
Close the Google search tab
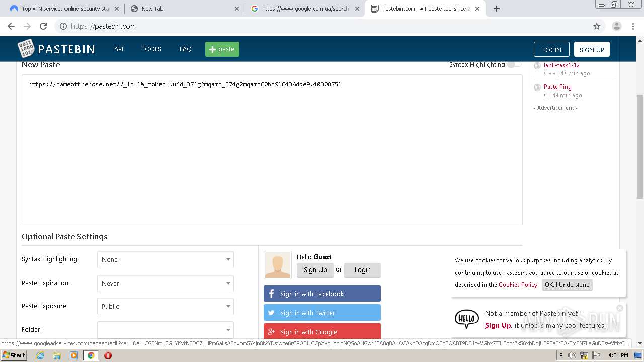(357, 9)
